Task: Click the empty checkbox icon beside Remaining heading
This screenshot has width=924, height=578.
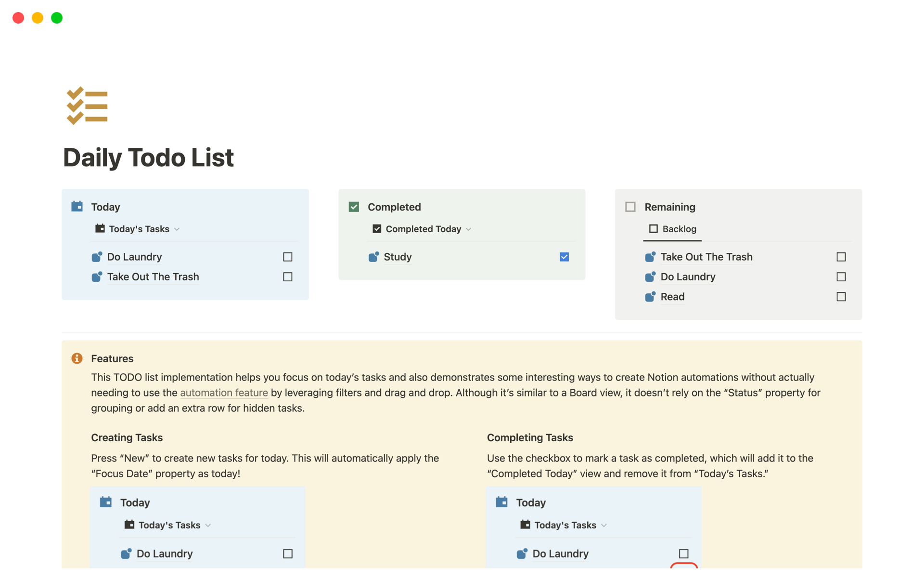Action: point(630,207)
